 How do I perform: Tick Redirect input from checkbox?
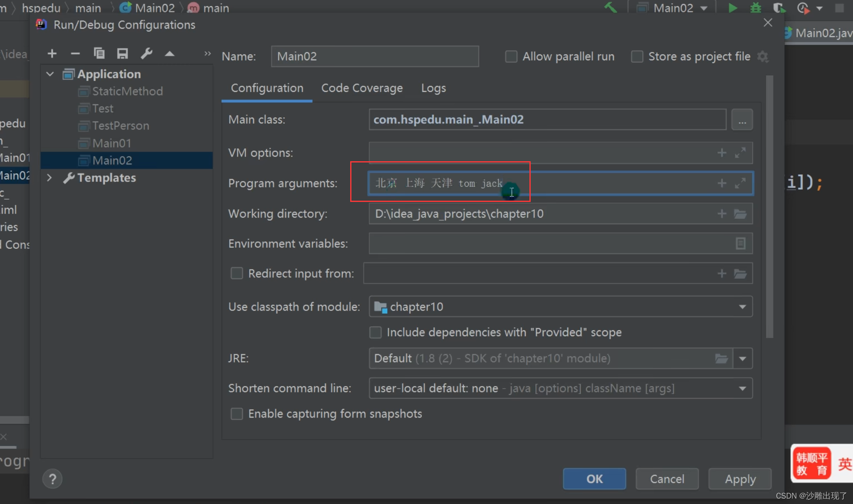point(237,273)
